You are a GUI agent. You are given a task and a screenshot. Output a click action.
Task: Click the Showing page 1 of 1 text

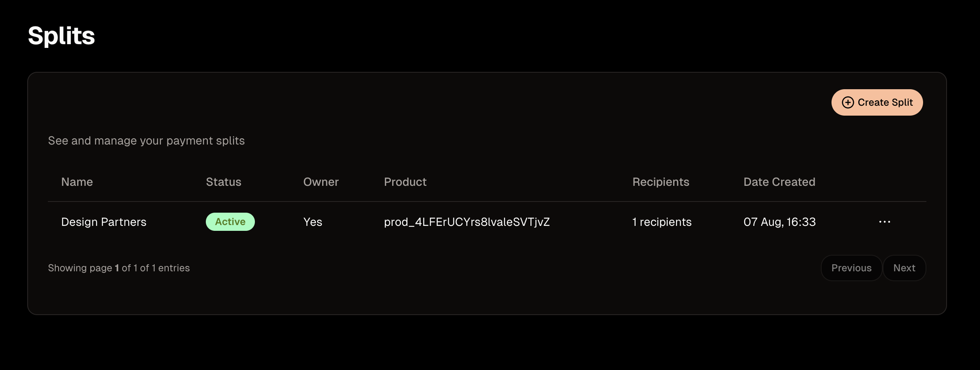119,268
